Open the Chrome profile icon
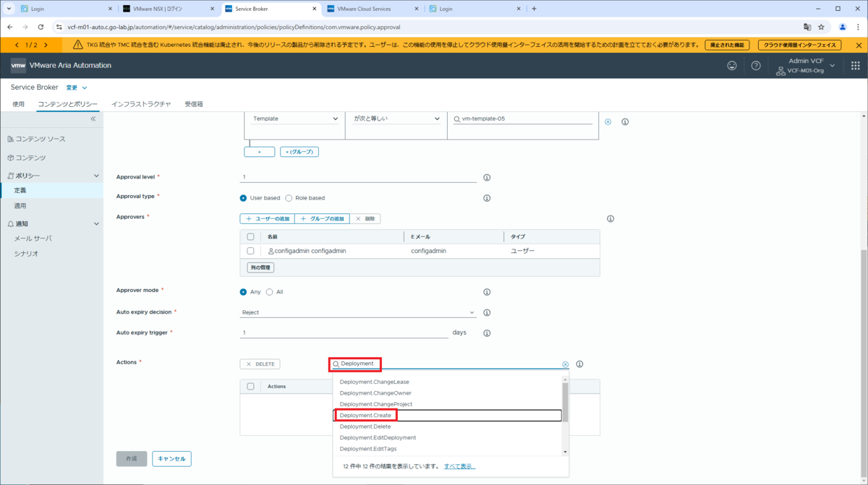The height and width of the screenshot is (485, 868). [x=843, y=27]
